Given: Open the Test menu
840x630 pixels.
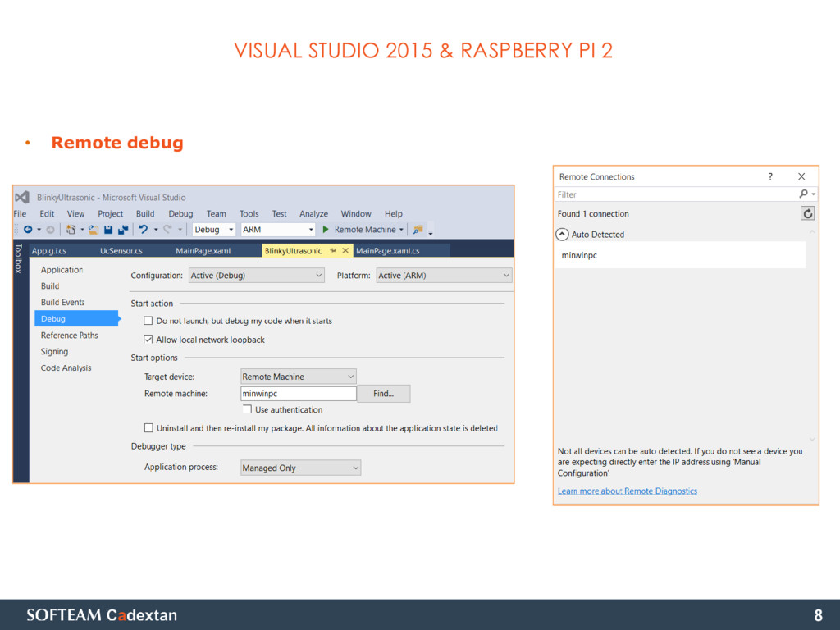Looking at the screenshot, I should 279,214.
